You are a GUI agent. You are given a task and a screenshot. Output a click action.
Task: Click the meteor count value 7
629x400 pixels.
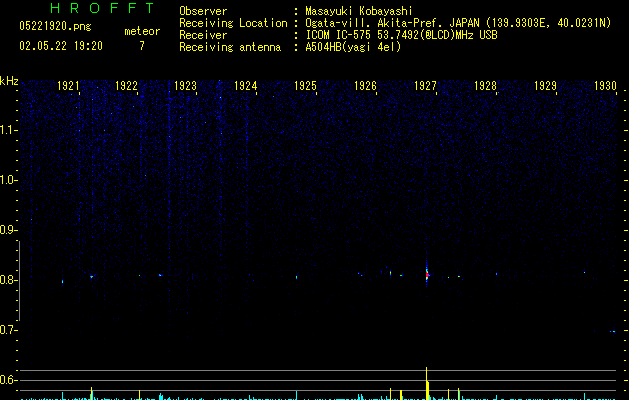click(x=142, y=46)
